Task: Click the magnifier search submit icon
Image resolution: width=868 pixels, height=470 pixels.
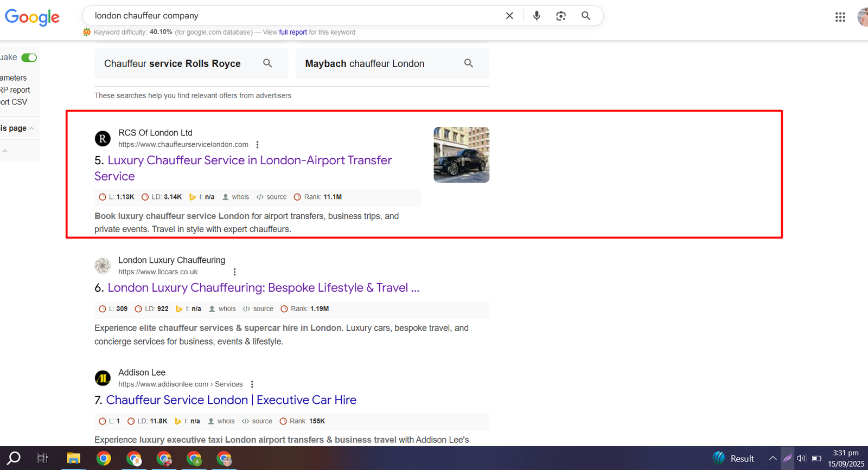Action: click(x=586, y=16)
